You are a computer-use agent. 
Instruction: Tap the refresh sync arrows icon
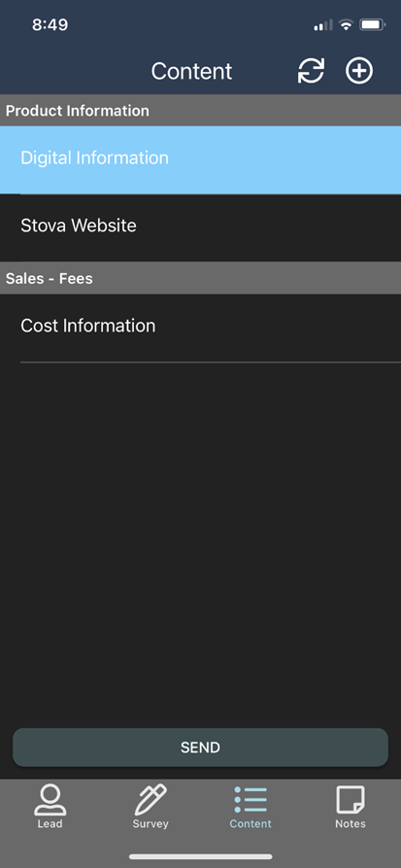point(311,71)
